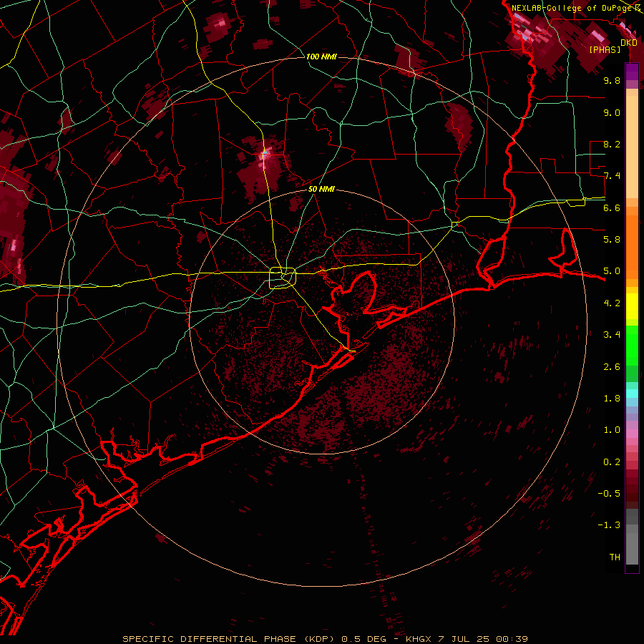
Task: Pick the purple segment atop the color scale
Action: [x=632, y=72]
